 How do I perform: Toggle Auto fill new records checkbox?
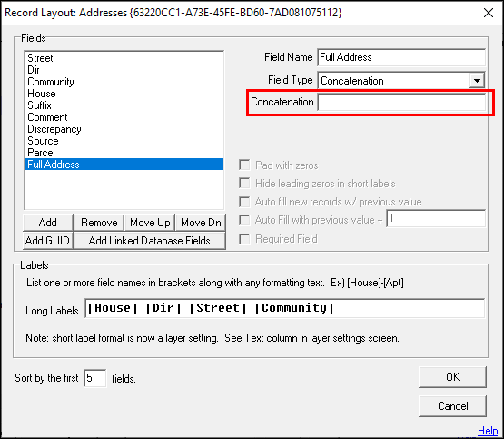pos(244,202)
